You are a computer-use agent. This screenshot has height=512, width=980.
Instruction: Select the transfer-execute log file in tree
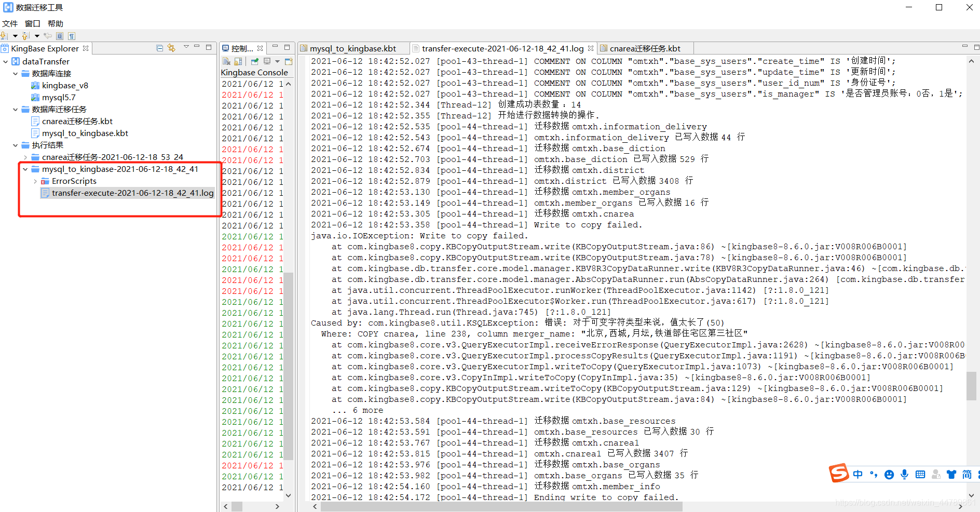133,193
